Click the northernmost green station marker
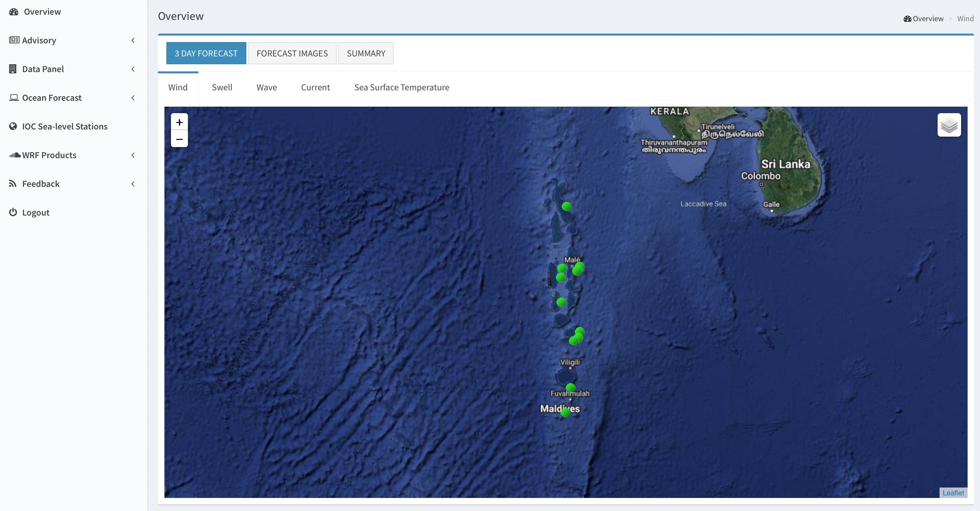The image size is (980, 511). point(566,206)
